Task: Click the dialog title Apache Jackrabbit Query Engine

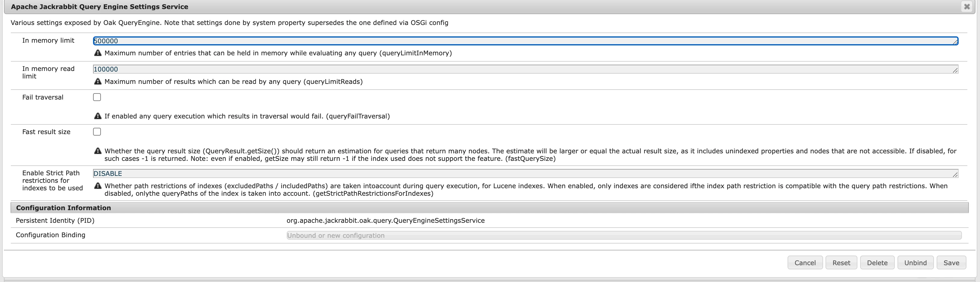Action: pos(100,7)
